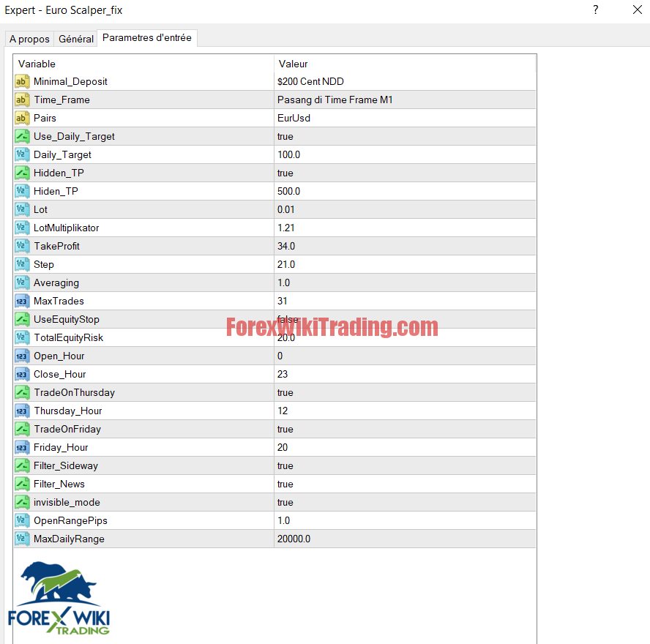Open the Général tab

[x=76, y=39]
